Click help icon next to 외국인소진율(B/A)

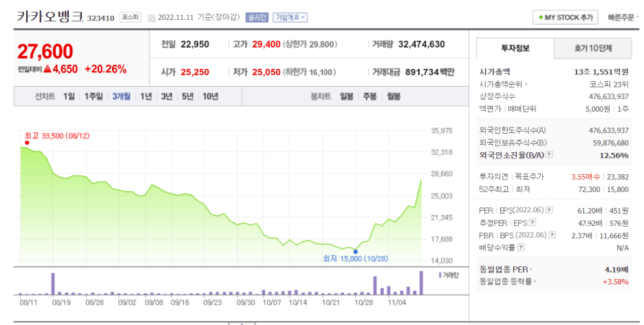pos(549,156)
